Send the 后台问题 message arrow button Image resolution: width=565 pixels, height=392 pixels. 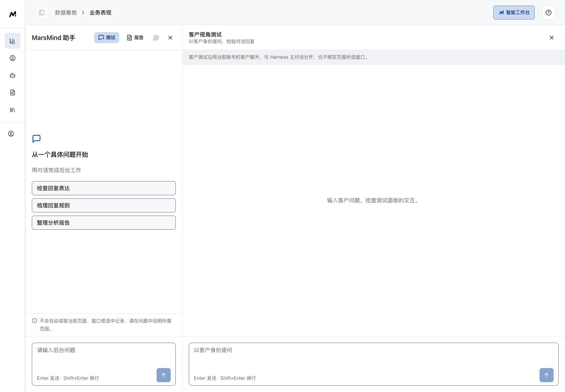pos(164,375)
